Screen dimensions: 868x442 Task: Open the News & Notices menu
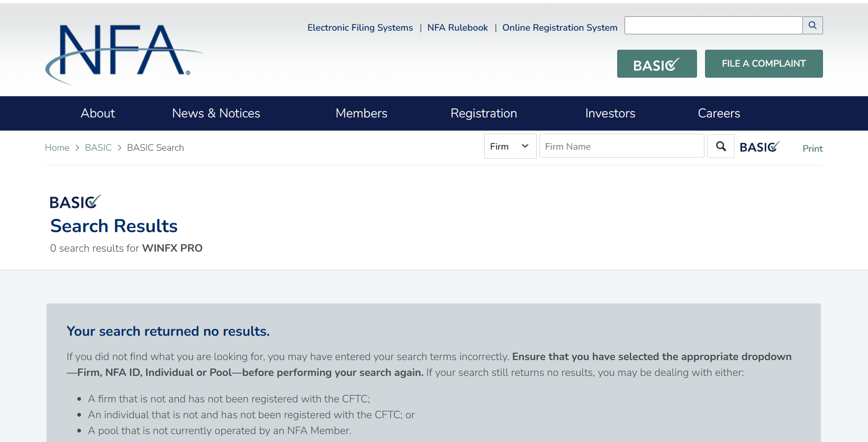pos(216,113)
